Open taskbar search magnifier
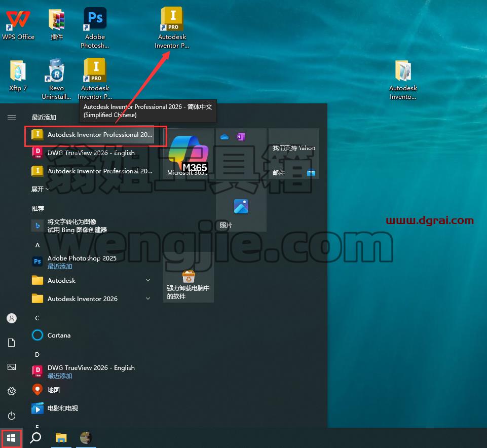 click(35, 438)
